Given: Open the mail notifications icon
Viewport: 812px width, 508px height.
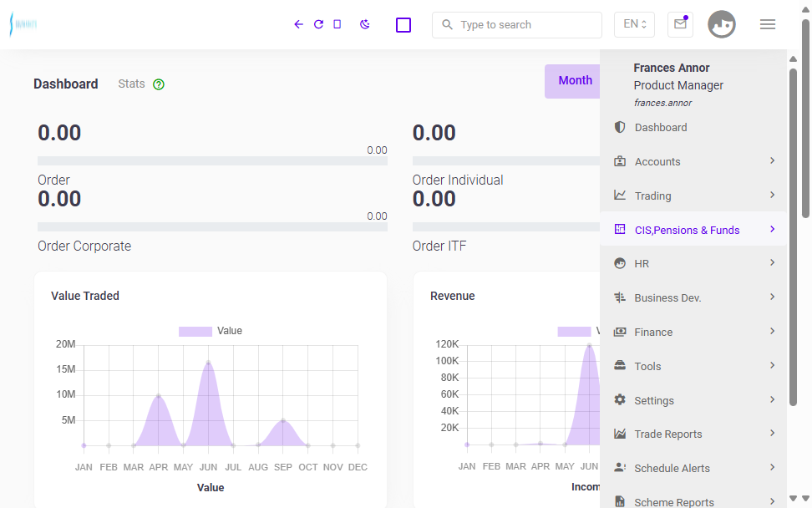Looking at the screenshot, I should pos(681,24).
